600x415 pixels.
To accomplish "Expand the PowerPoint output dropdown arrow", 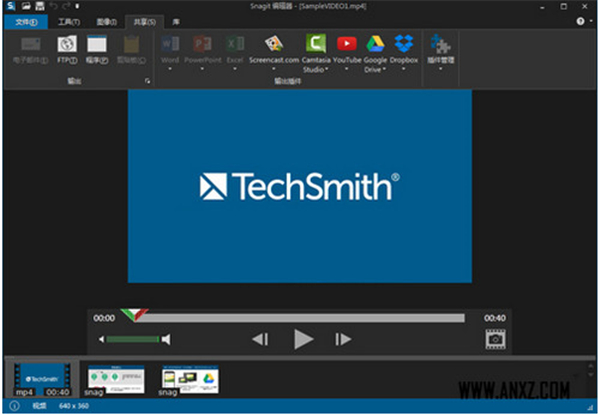I will (202, 69).
